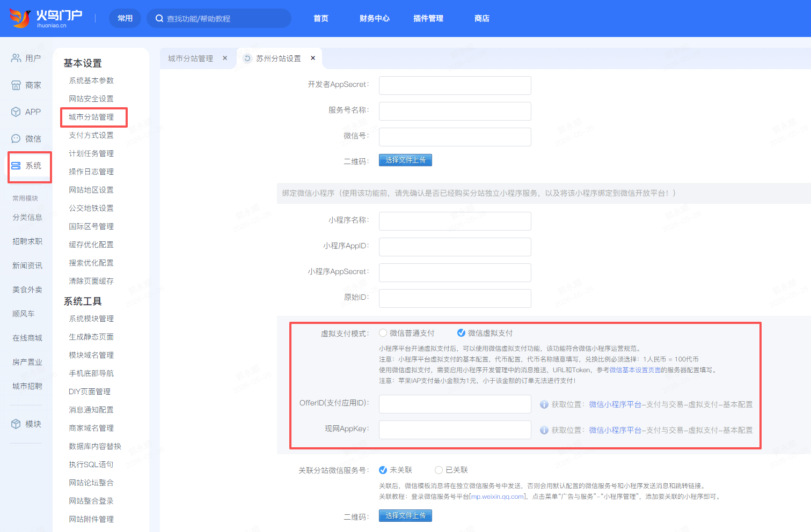
Task: Click info icon beside 现网AppKey field
Action: coord(544,430)
